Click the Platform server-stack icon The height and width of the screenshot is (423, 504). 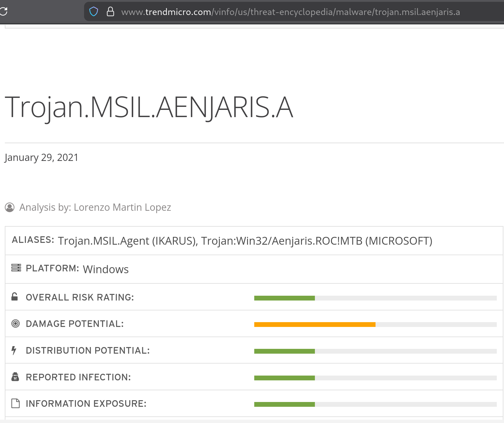(x=16, y=268)
